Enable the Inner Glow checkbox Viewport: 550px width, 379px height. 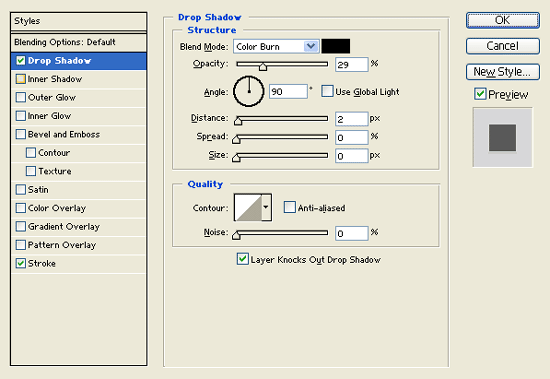pos(21,116)
